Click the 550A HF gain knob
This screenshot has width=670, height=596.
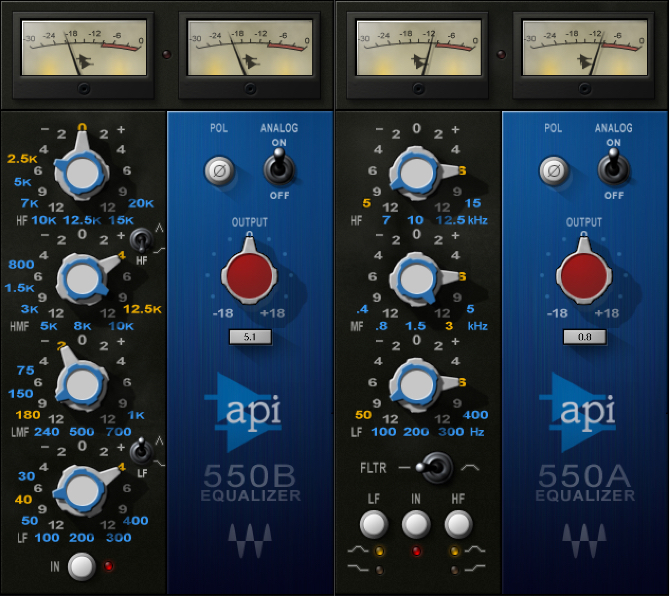click(416, 173)
